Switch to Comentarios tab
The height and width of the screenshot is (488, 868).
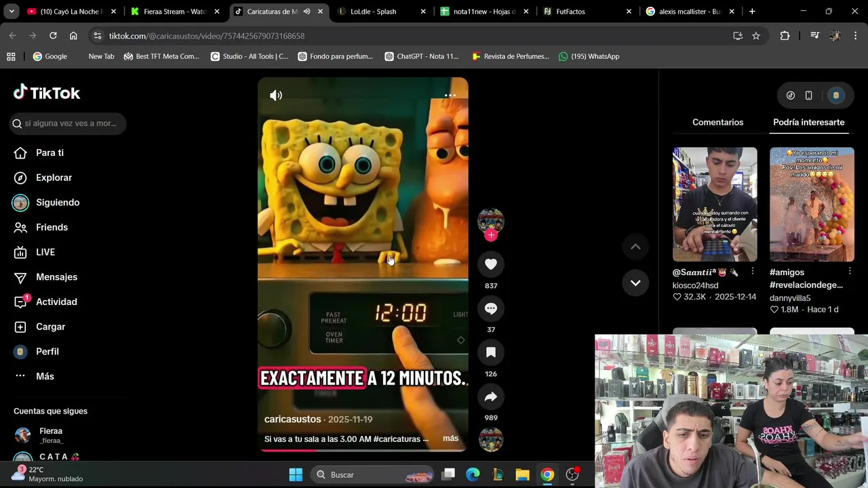tap(717, 122)
